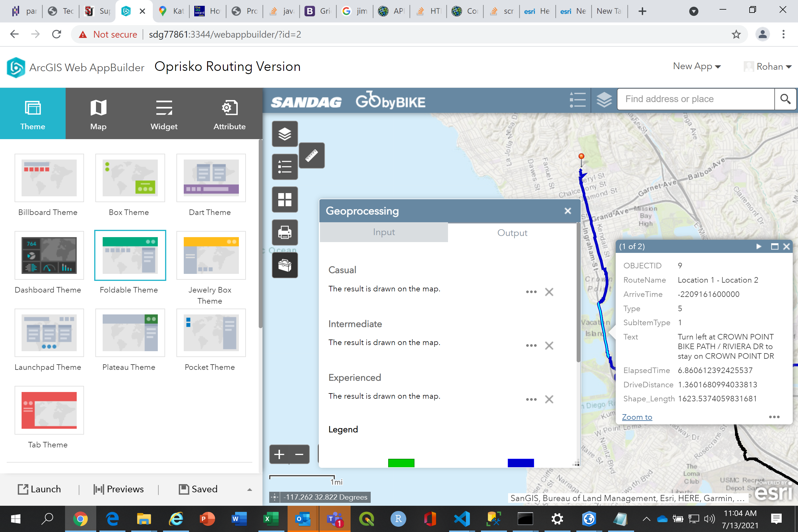Click the Find address or place field
798x532 pixels.
tap(696, 99)
